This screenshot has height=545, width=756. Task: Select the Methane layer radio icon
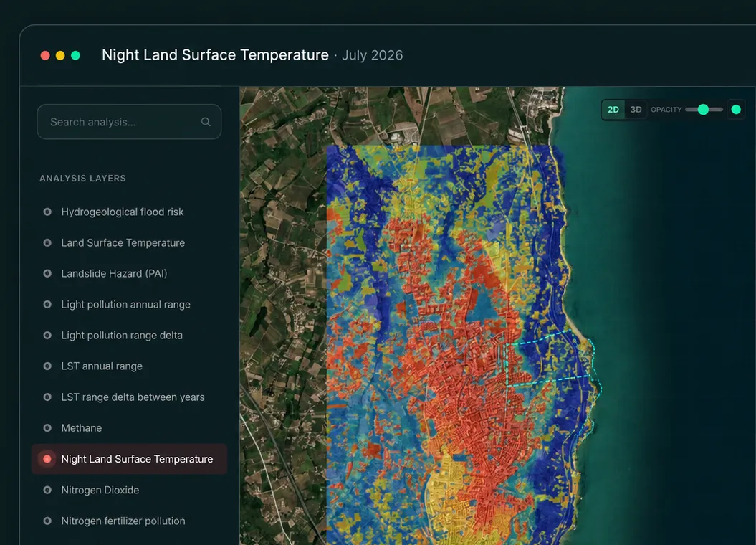click(47, 428)
